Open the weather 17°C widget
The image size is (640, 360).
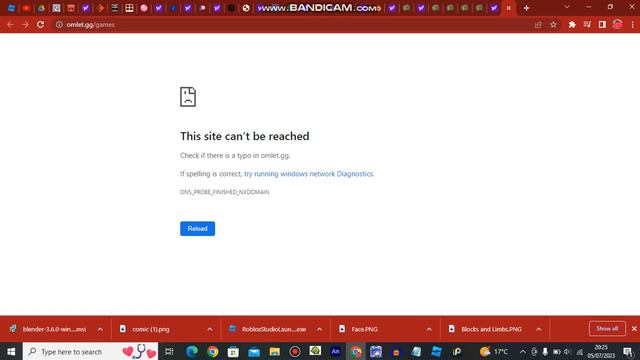494,351
